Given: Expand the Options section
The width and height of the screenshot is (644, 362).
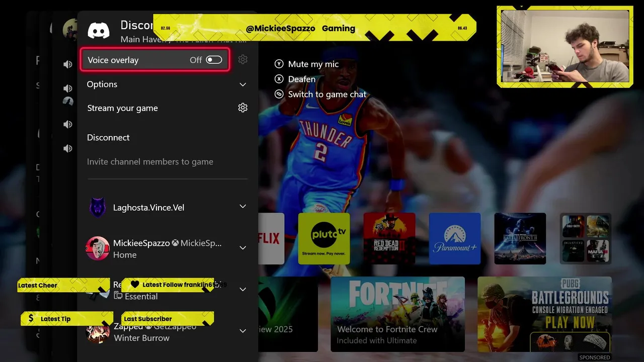Looking at the screenshot, I should 167,84.
